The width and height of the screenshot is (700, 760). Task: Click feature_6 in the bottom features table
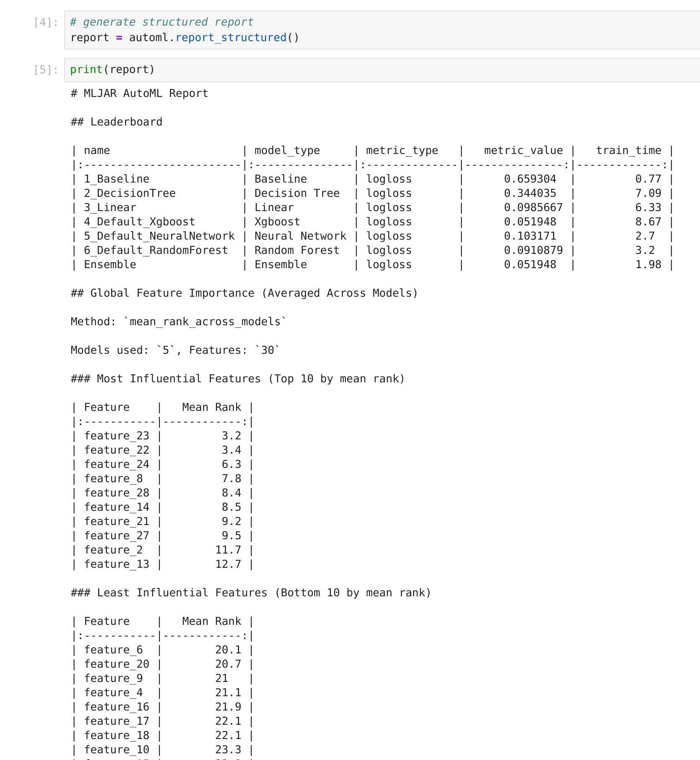113,650
